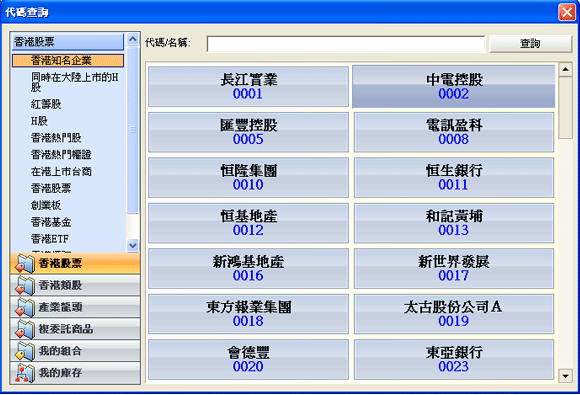
Task: Pick stock 太古股份公司A 0019
Action: (453, 314)
